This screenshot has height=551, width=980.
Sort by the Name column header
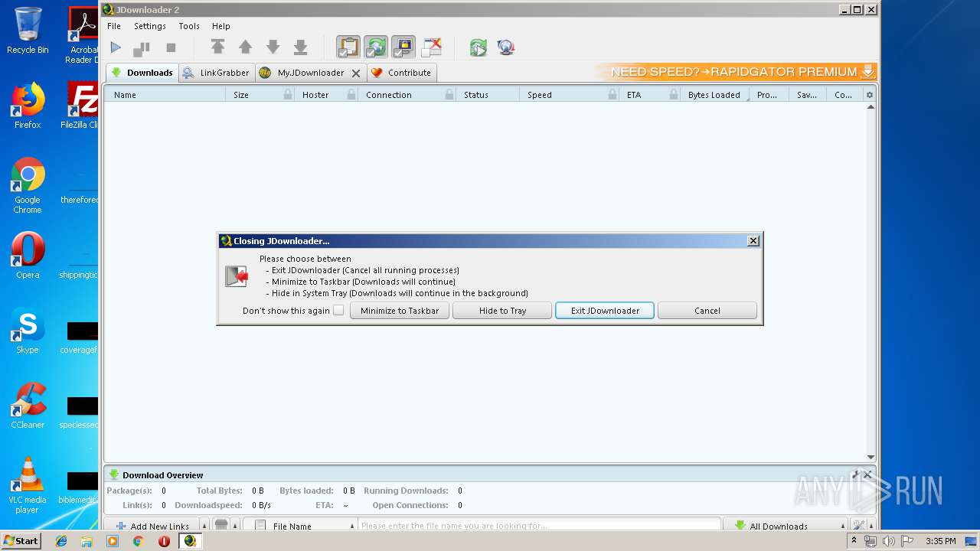(165, 95)
